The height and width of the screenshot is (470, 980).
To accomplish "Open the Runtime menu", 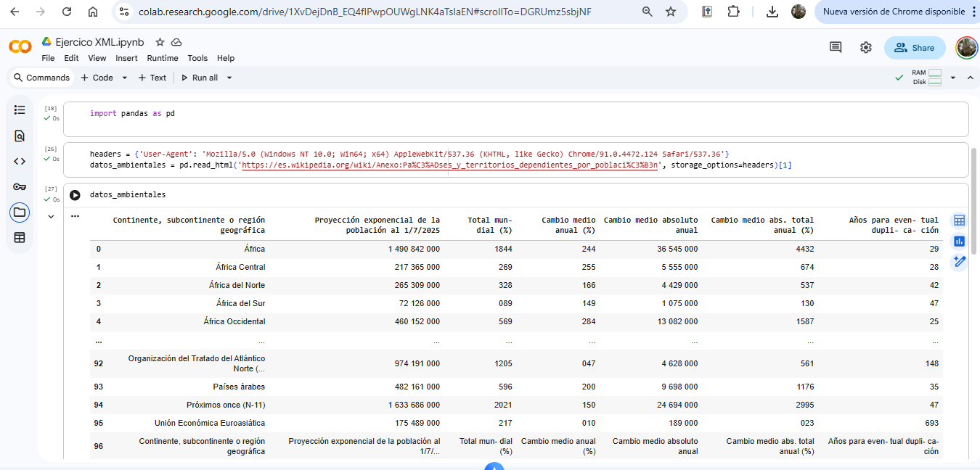I will [162, 58].
